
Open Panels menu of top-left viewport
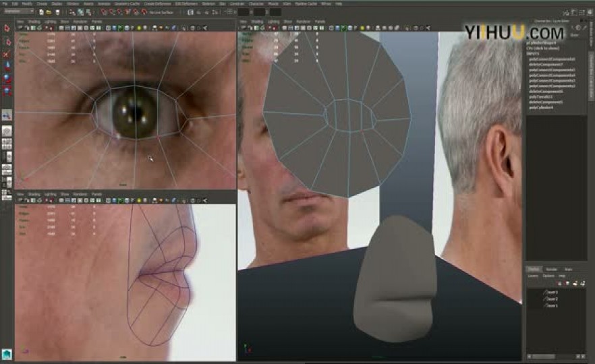click(96, 22)
